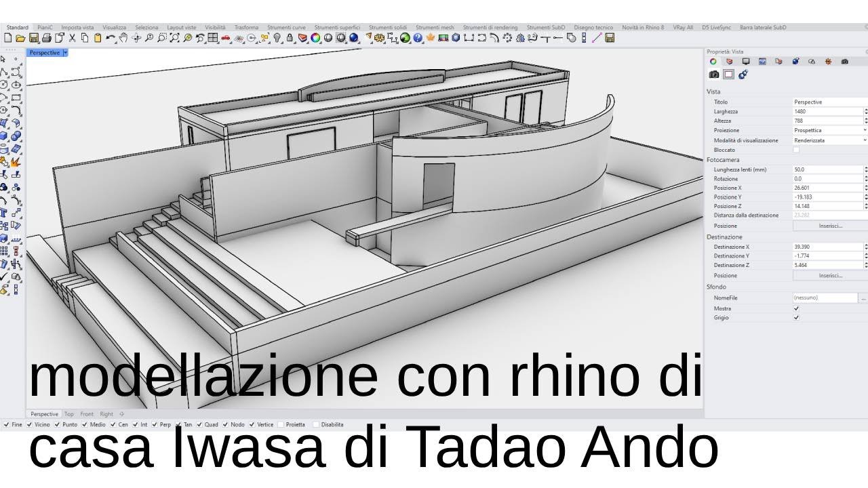Click the blue render sphere icon
868x488 pixels.
coord(353,38)
